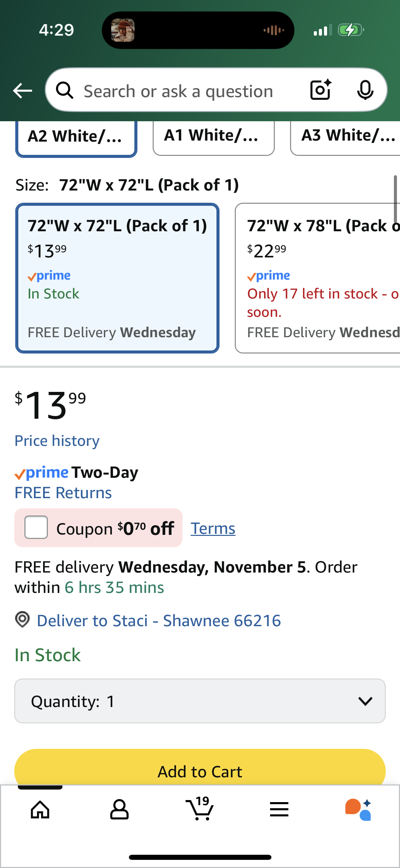Tap the microphone voice search icon
The image size is (400, 868).
tap(365, 90)
